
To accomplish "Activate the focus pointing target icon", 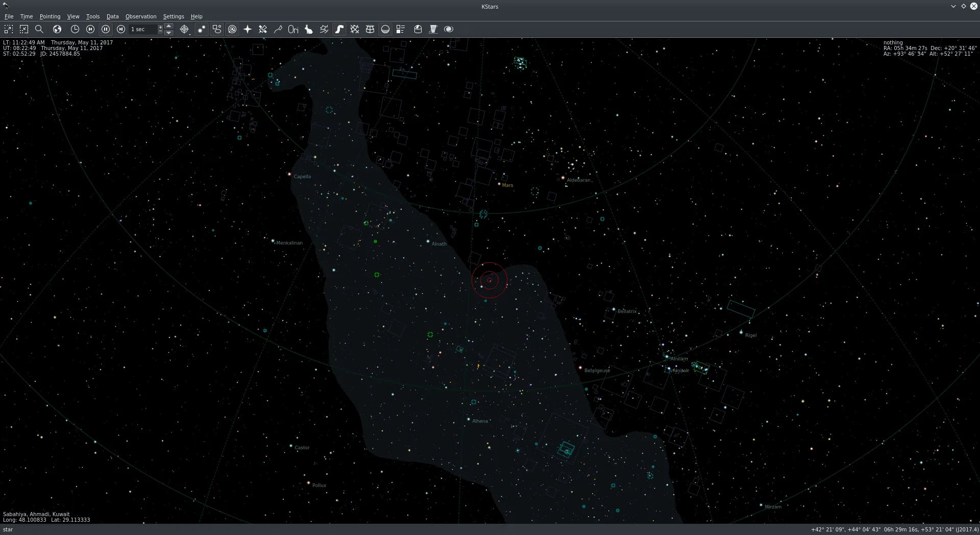I will pos(183,29).
